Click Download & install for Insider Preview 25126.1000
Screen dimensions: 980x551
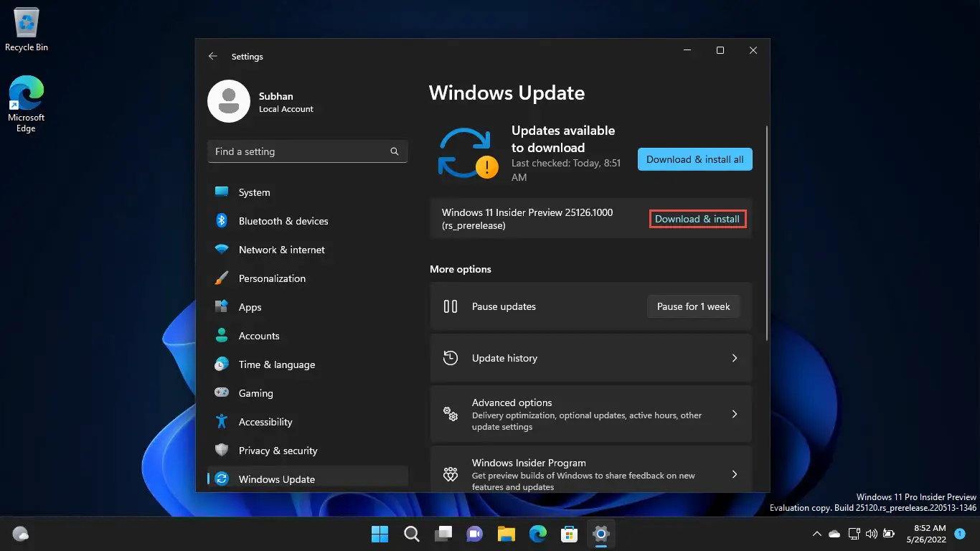(x=697, y=219)
